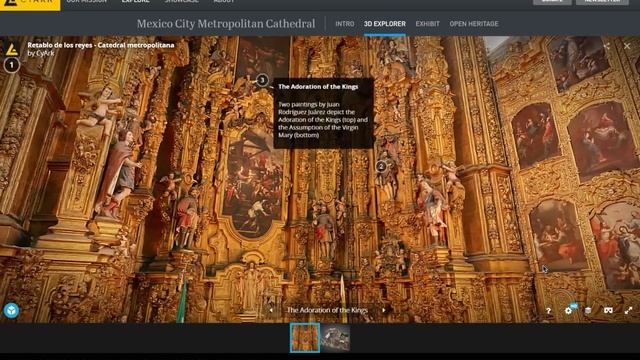Select the first retablo thumbnail

(x=305, y=338)
